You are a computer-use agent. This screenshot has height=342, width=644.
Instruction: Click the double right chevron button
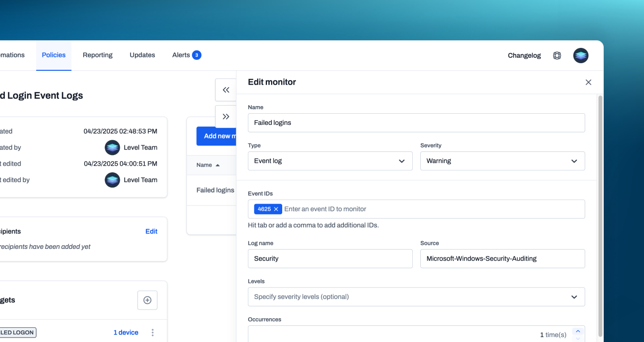(226, 117)
